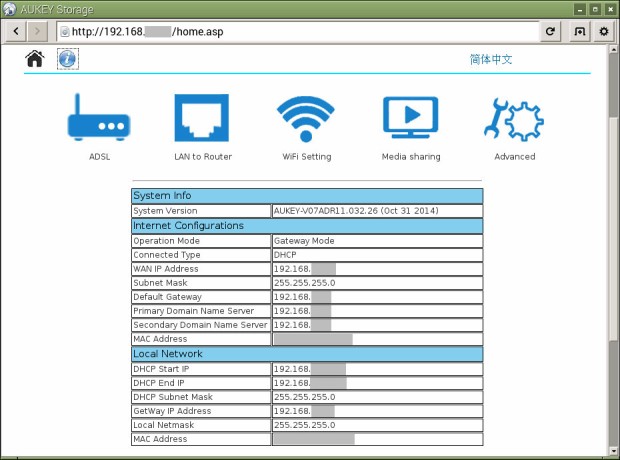The width and height of the screenshot is (620, 460).
Task: Click the Local Netmask 255.255.255.0 value
Action: tap(304, 425)
